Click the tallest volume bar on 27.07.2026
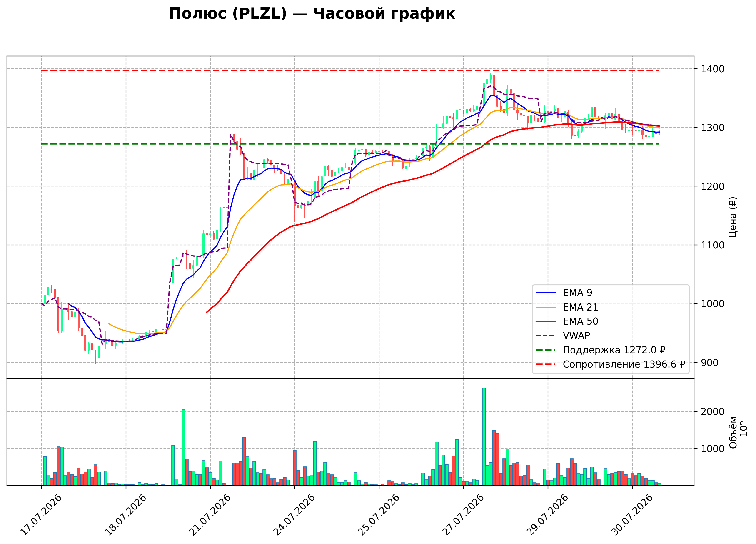Screen dimensions: 756x544 coord(484,437)
